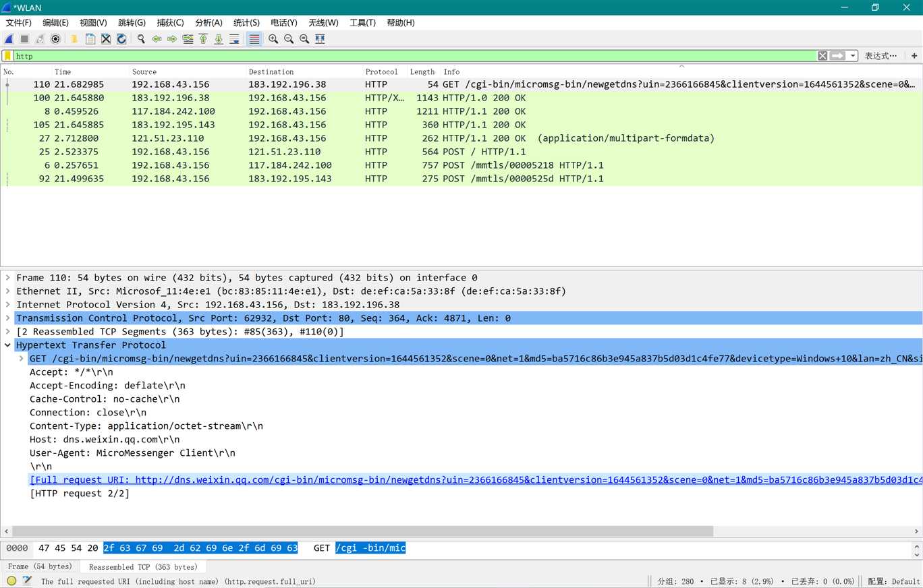Go forward to next packet arrow

tap(172, 39)
